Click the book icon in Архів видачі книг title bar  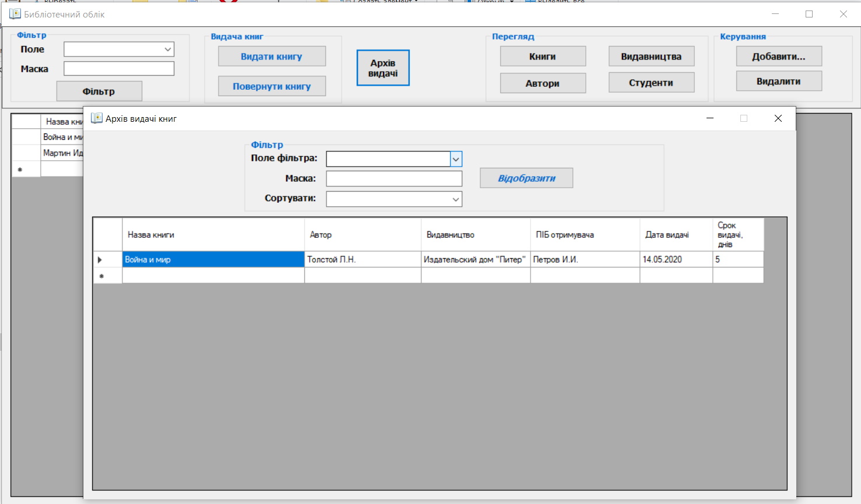pos(97,118)
